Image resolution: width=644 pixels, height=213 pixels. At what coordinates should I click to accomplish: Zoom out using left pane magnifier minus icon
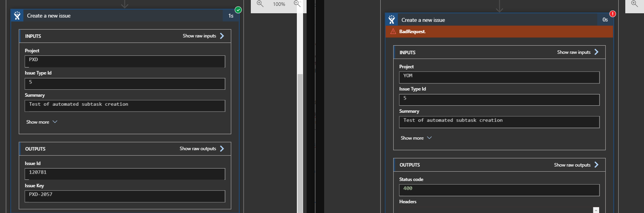297,4
